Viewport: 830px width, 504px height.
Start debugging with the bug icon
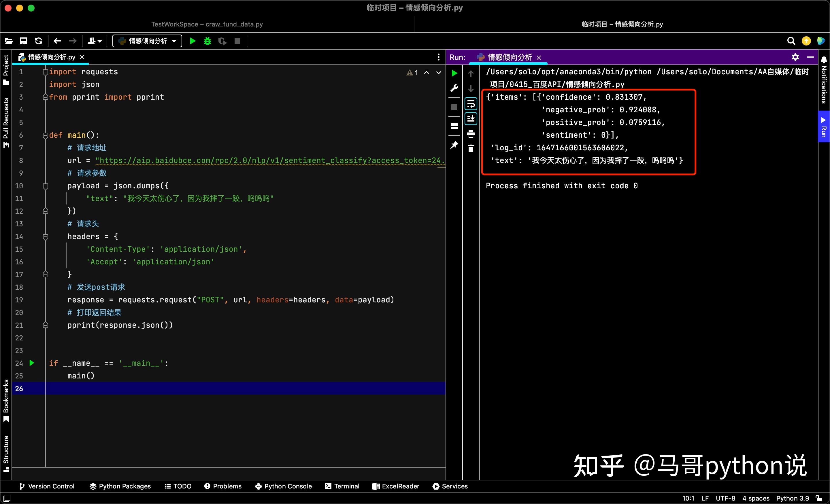click(207, 41)
